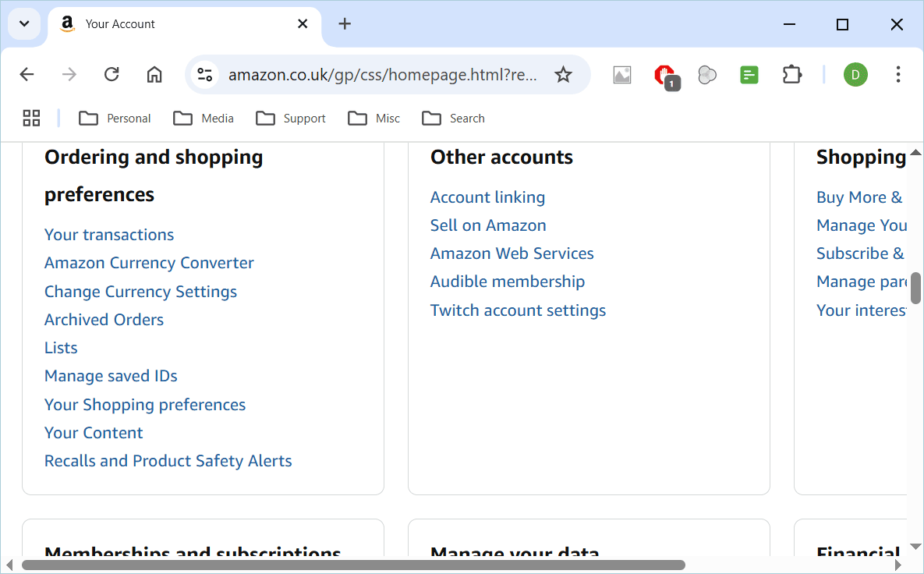
Task: Click the D profile avatar button
Action: click(x=855, y=74)
